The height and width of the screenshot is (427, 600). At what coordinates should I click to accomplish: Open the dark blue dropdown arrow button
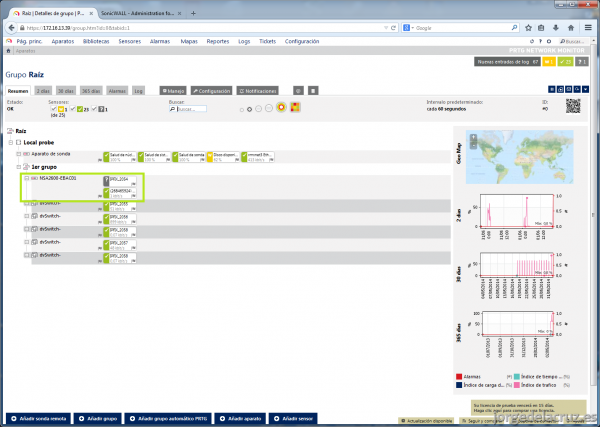(x=585, y=89)
